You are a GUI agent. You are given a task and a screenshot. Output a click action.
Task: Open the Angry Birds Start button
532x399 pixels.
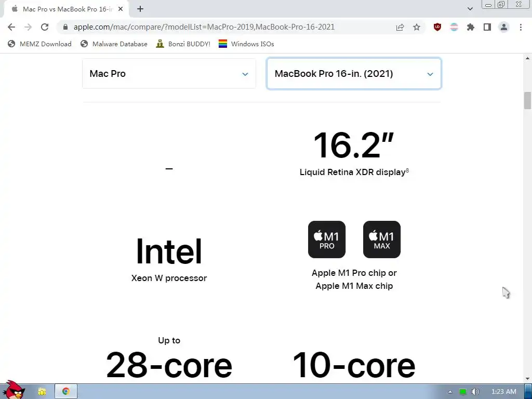click(14, 390)
